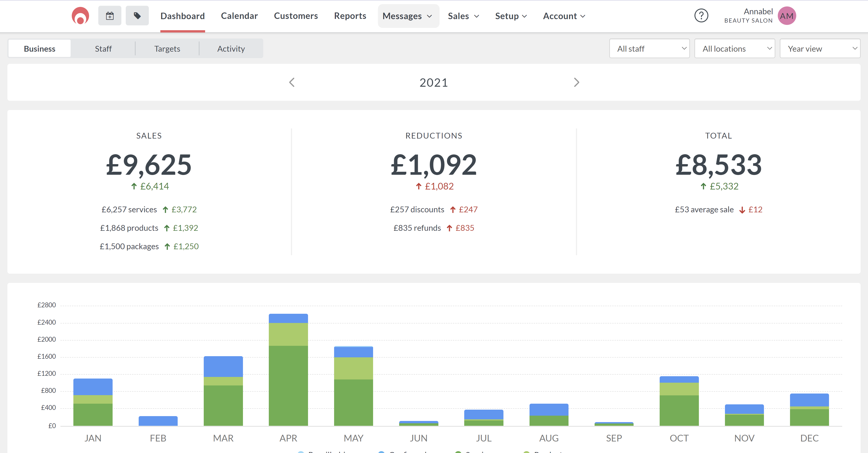Click the £1,868 products line
The height and width of the screenshot is (453, 868).
[x=149, y=228]
